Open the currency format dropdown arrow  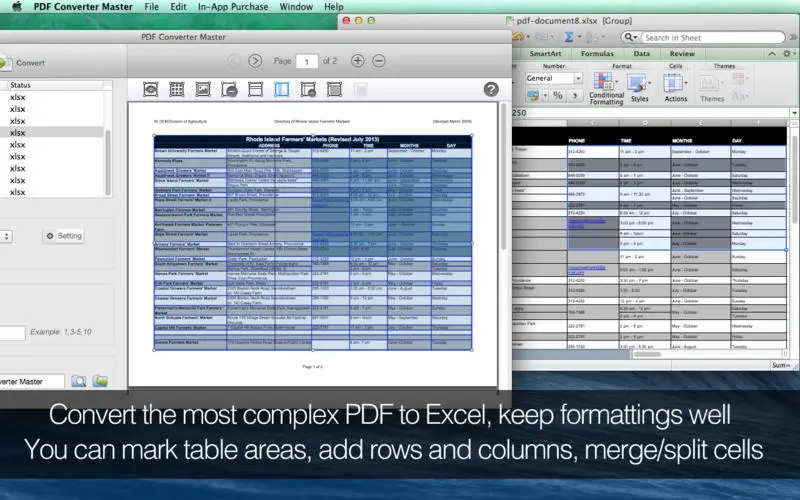point(545,95)
